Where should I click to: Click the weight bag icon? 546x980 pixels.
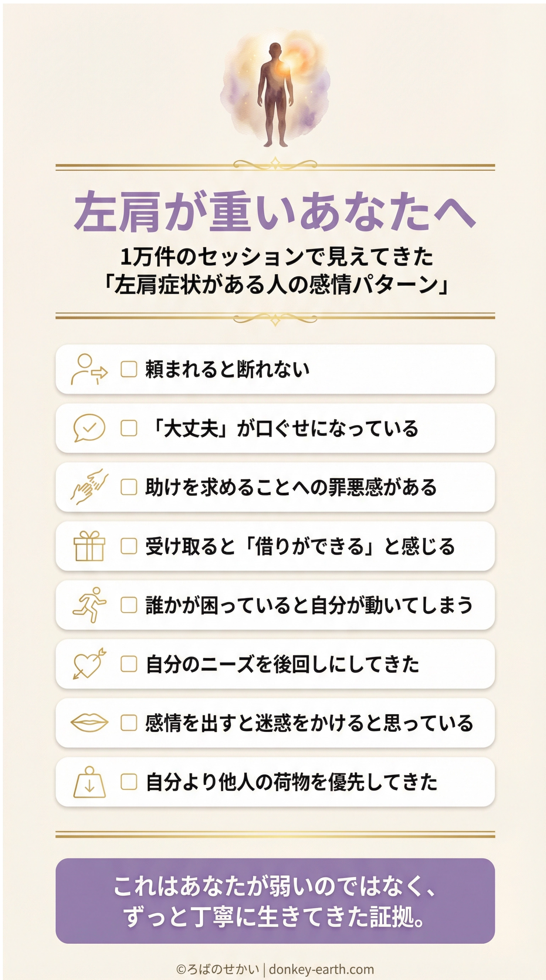click(x=89, y=782)
